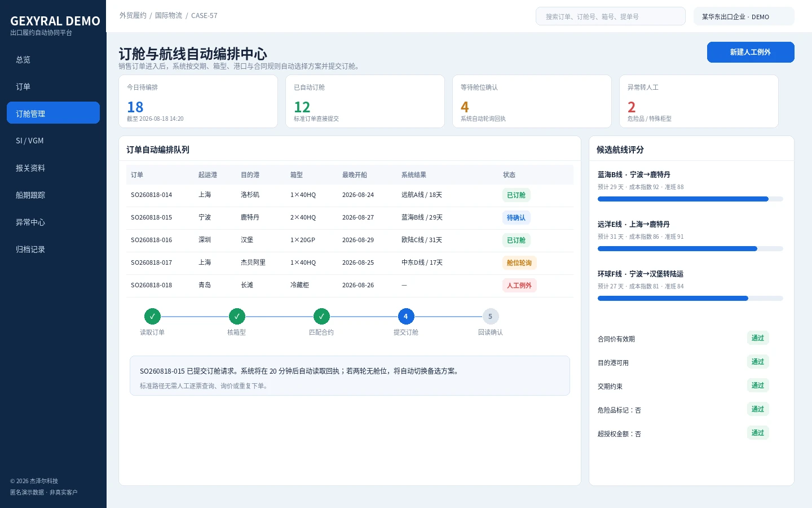This screenshot has width=812, height=508.
Task: Go to 异常中心 in the sidebar
Action: click(x=53, y=222)
